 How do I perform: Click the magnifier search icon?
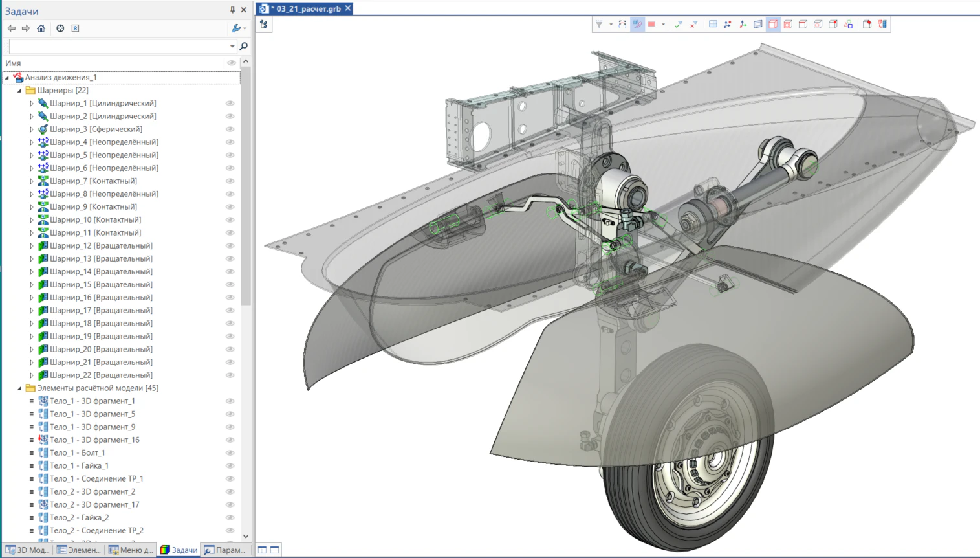pos(244,46)
